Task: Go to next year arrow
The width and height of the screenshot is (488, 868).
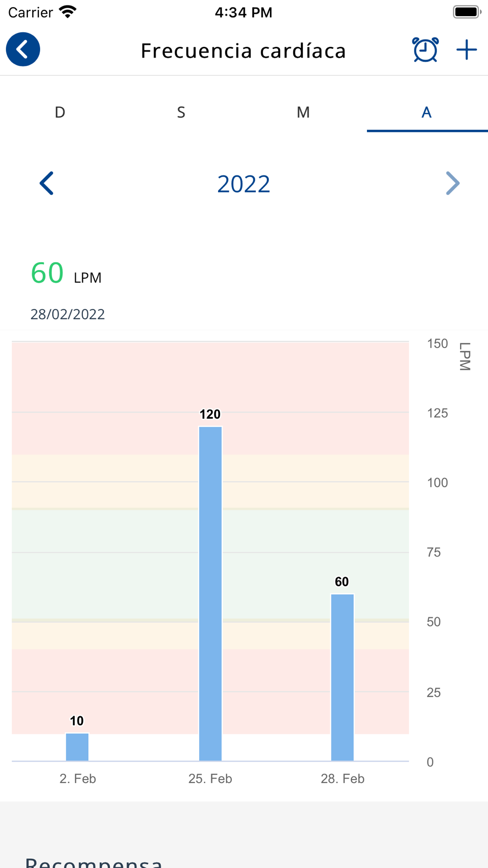Action: click(x=452, y=184)
